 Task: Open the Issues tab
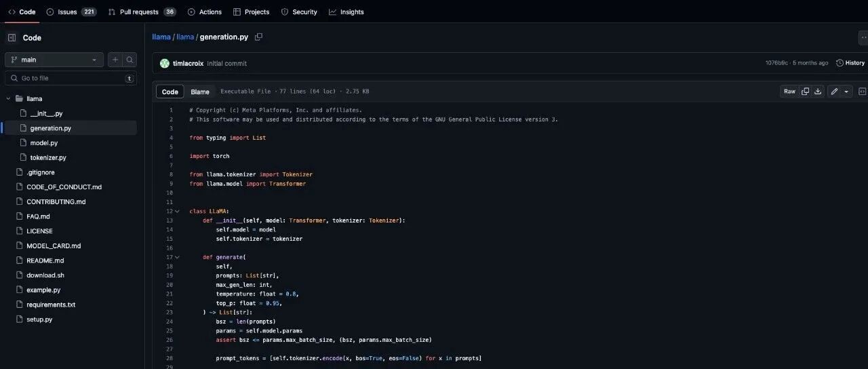[x=71, y=12]
